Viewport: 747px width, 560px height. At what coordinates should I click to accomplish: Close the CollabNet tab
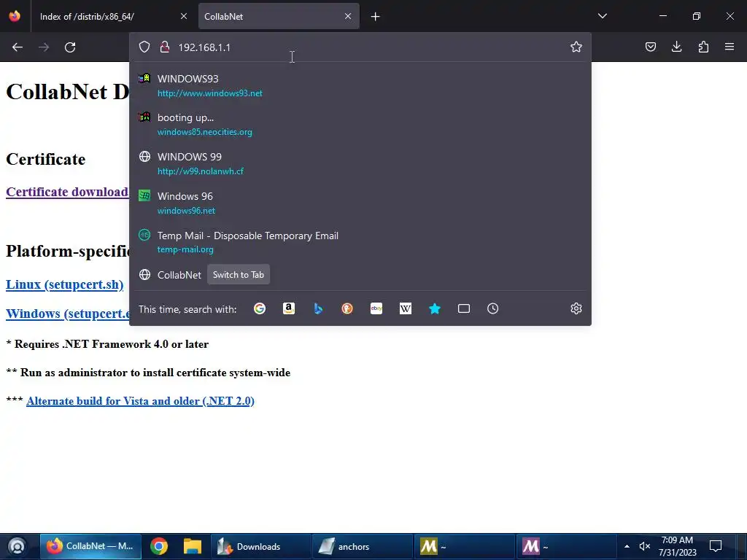[348, 16]
